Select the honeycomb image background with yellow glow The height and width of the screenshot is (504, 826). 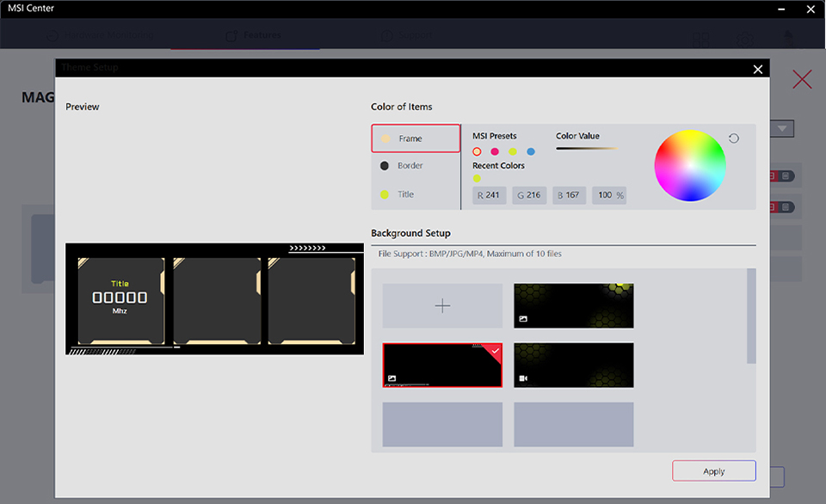[x=574, y=306]
